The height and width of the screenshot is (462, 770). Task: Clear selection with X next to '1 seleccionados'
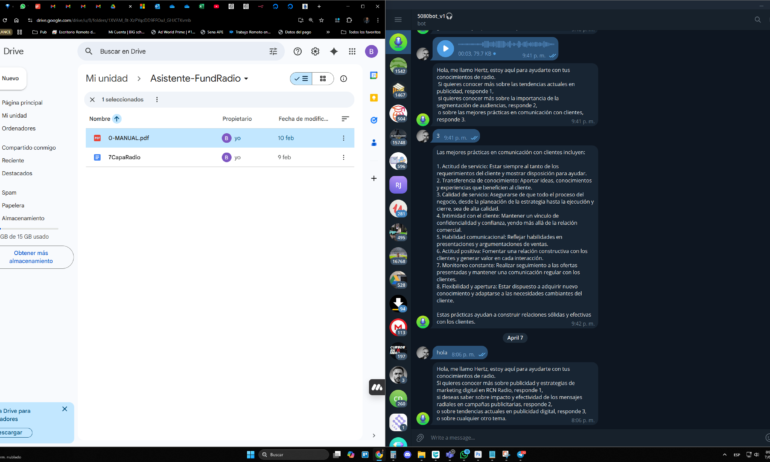(92, 99)
